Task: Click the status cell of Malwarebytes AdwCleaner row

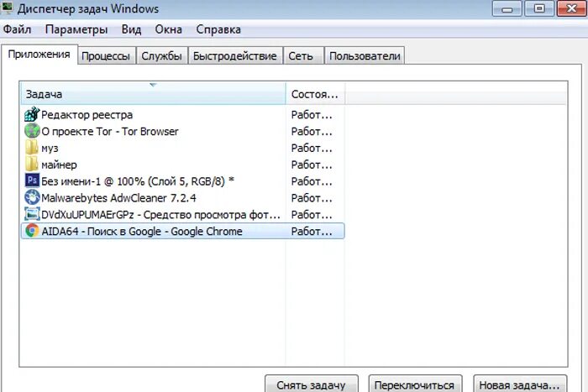Action: pos(312,198)
